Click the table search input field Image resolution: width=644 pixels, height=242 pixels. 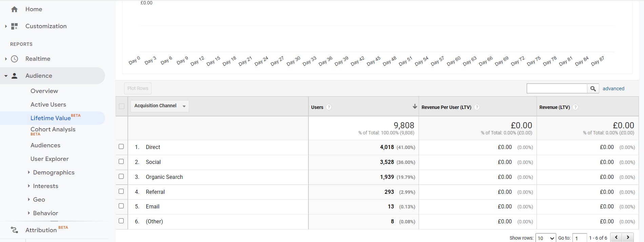pyautogui.click(x=557, y=89)
